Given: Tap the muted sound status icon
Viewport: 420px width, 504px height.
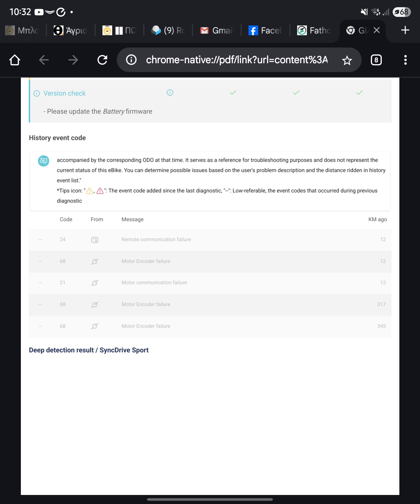Looking at the screenshot, I should (364, 12).
